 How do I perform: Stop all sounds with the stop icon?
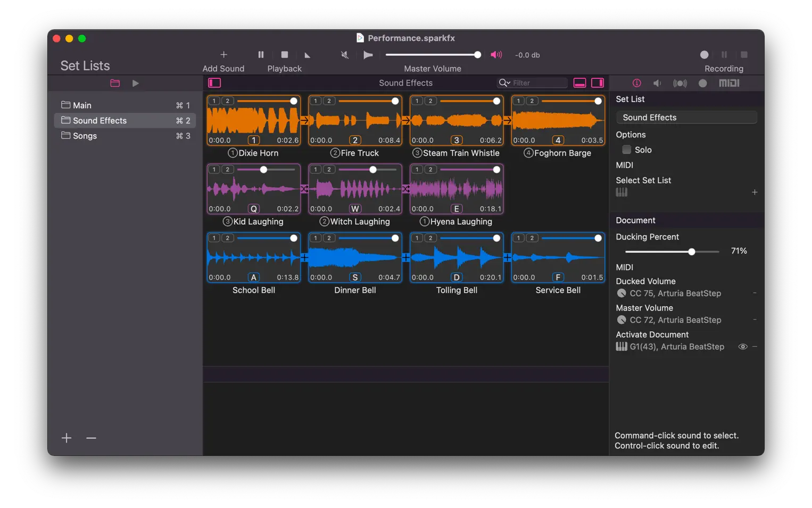285,54
